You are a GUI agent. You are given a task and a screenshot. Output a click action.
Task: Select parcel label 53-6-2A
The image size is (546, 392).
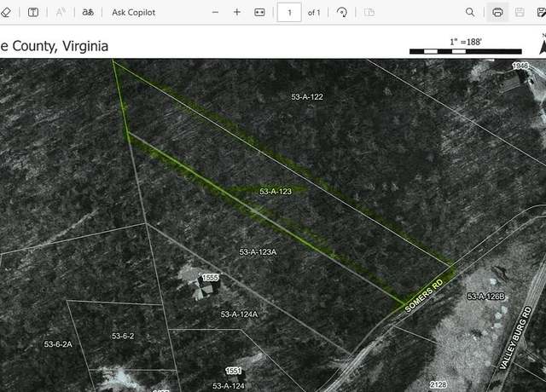[58, 344]
